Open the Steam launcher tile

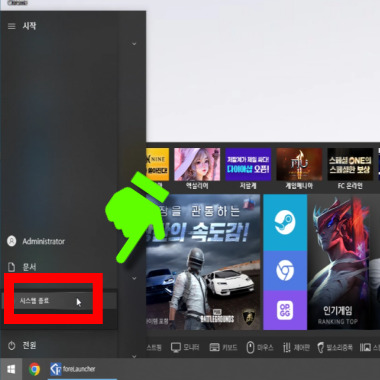point(285,223)
